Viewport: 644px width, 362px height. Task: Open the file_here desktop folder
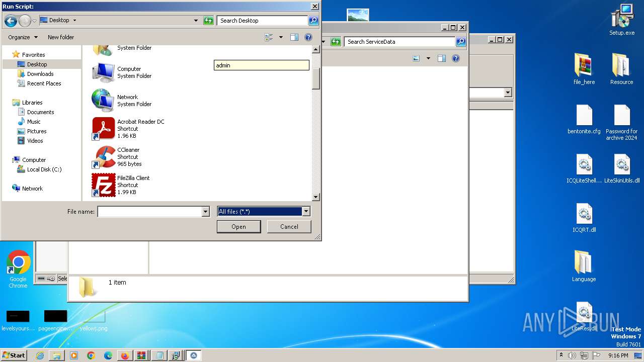(584, 69)
